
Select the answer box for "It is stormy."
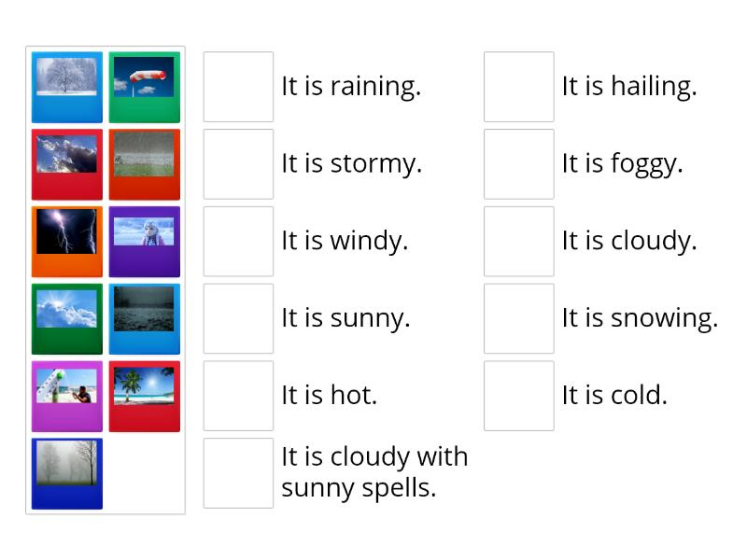(238, 164)
